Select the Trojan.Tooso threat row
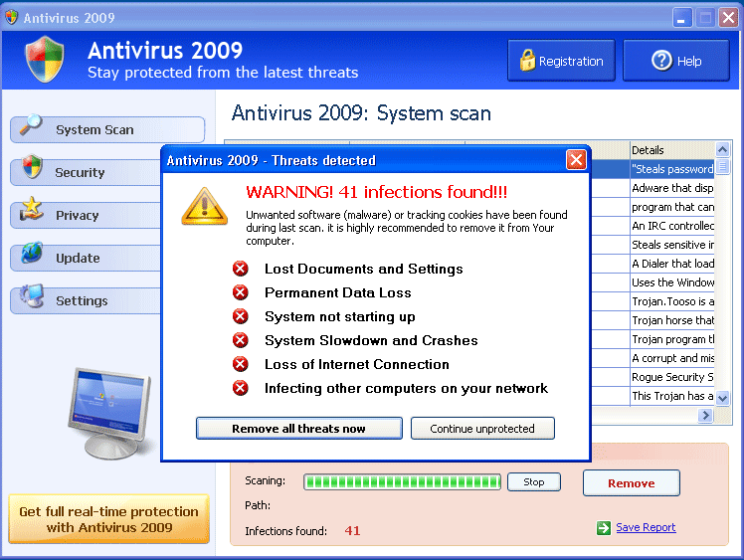Screen dimensions: 744x560 point(672,301)
